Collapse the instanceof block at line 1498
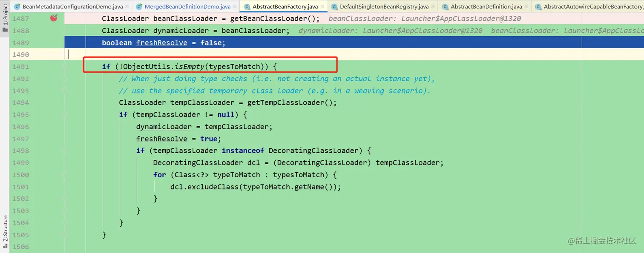Viewport: 644px width, 253px height. pos(64,151)
